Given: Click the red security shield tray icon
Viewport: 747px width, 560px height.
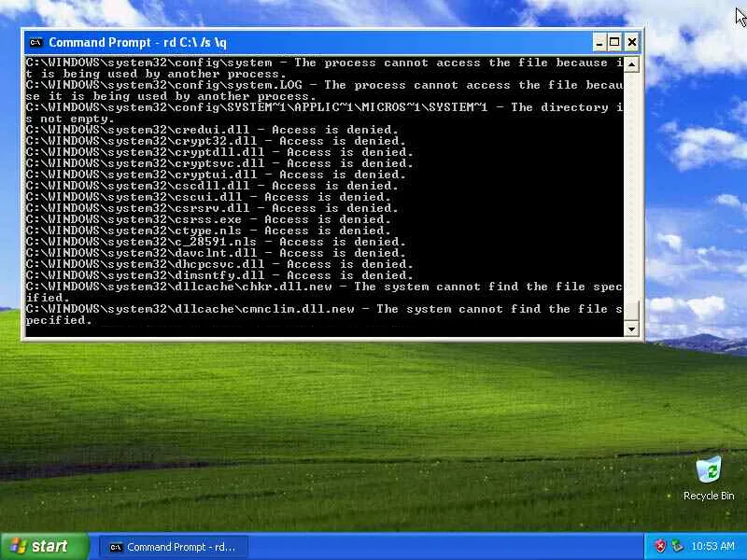Looking at the screenshot, I should point(660,546).
